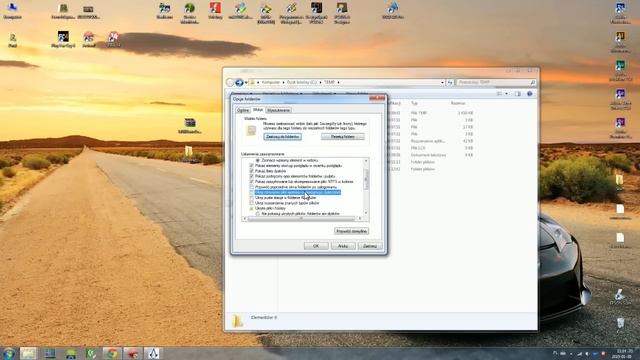Uncheck 'Pokaż litery dysków' checkbox
The width and height of the screenshot is (640, 360).
[251, 171]
